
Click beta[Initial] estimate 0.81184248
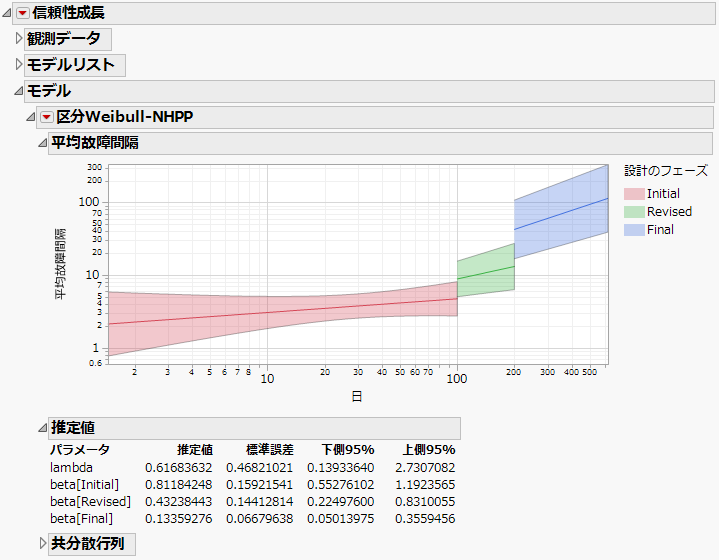(x=179, y=484)
